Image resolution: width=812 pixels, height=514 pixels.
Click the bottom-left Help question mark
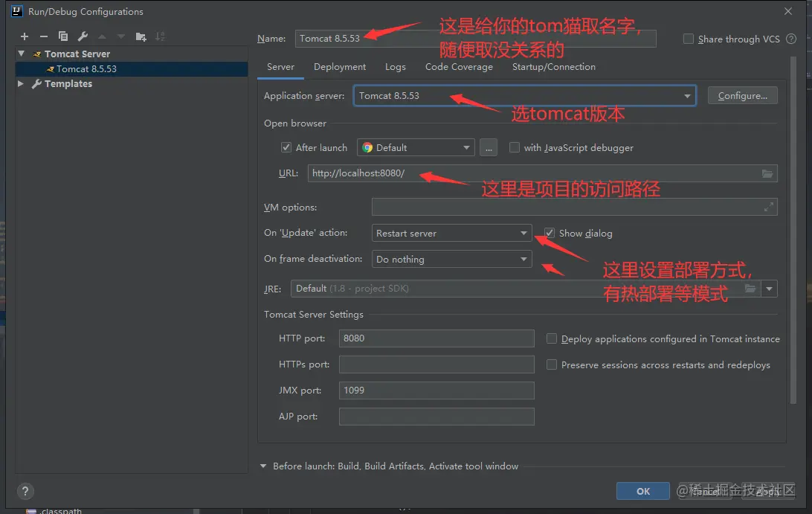25,491
